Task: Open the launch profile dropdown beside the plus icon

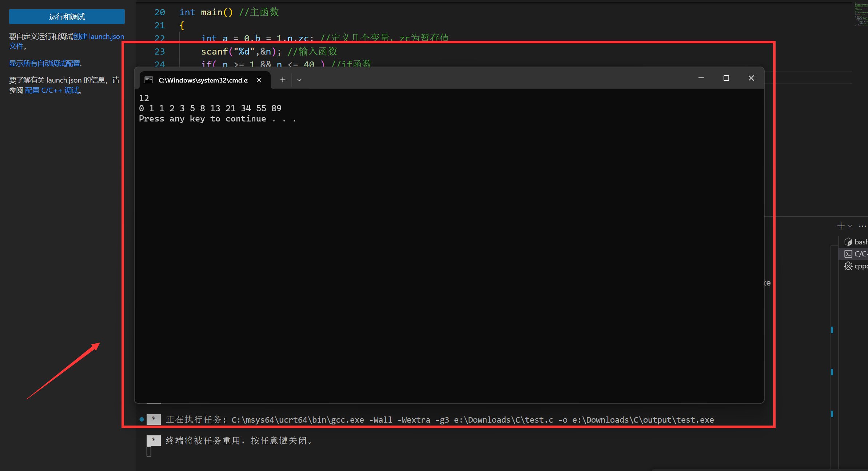Action: click(x=850, y=226)
